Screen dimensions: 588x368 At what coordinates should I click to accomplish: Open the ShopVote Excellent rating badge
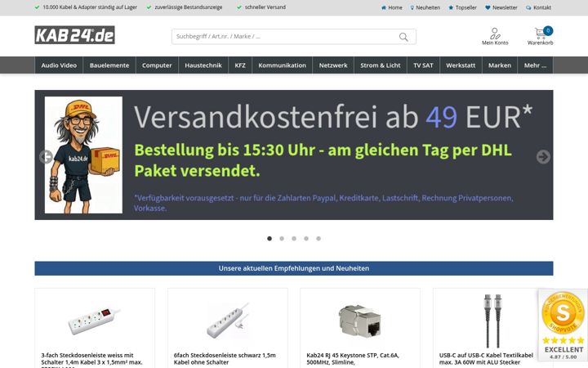click(563, 325)
